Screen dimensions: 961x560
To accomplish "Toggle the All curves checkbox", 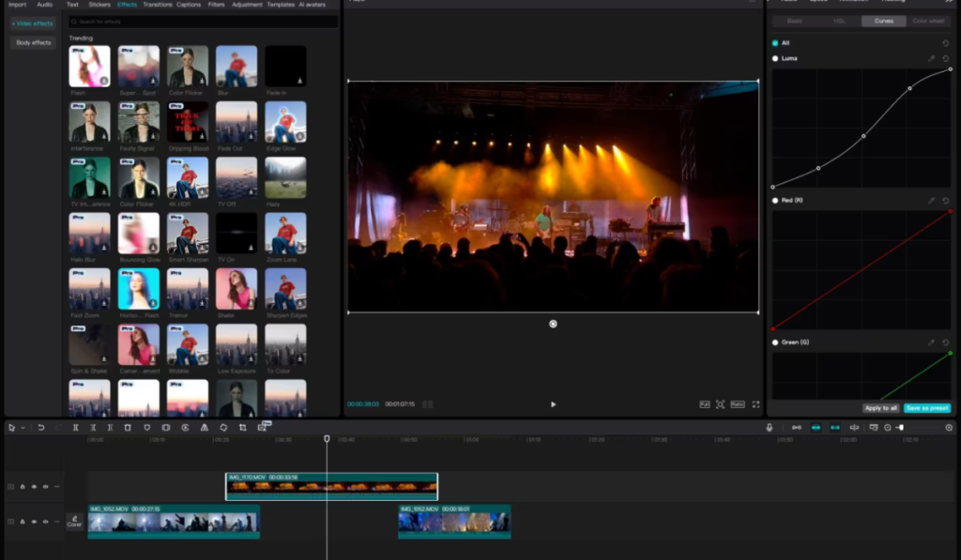I will tap(775, 43).
